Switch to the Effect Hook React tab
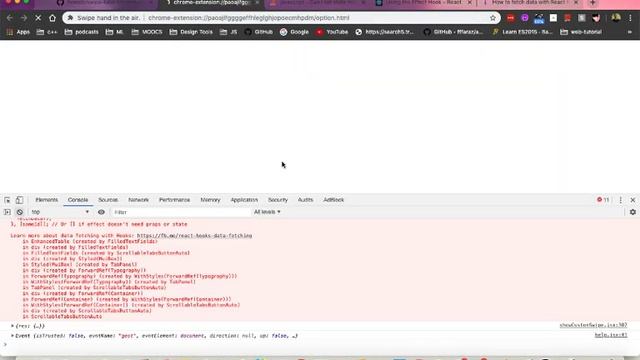Viewport: 640px width, 360px height. [x=424, y=3]
